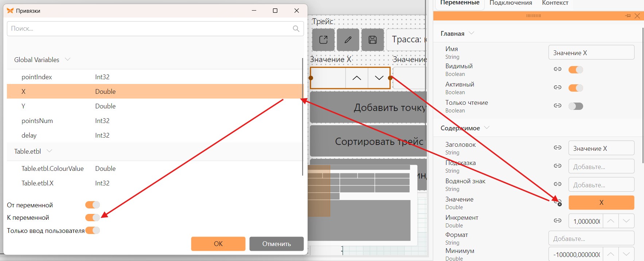Click the search magnifier icon in Привязки dialog
The image size is (644, 261).
coord(296,28)
